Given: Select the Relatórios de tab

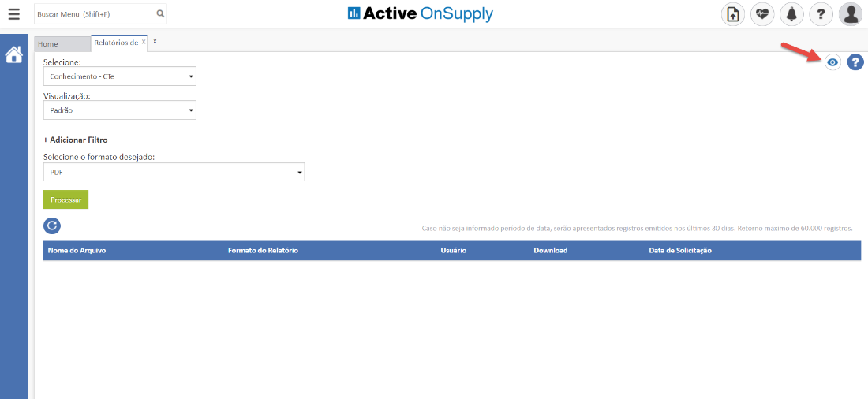Looking at the screenshot, I should 115,43.
